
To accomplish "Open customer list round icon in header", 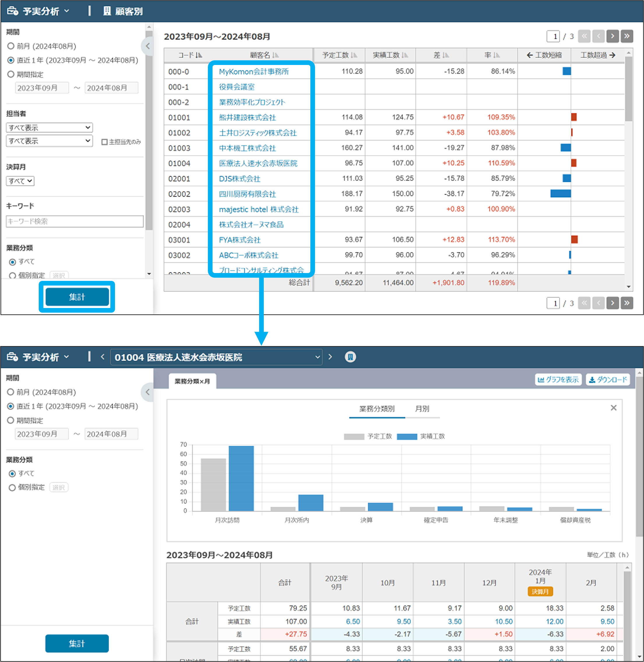I will [351, 357].
